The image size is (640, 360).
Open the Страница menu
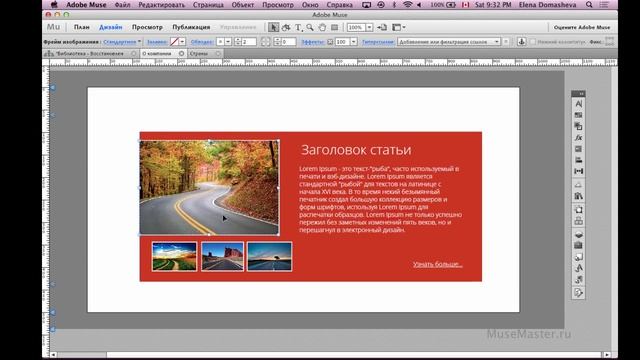click(x=208, y=5)
